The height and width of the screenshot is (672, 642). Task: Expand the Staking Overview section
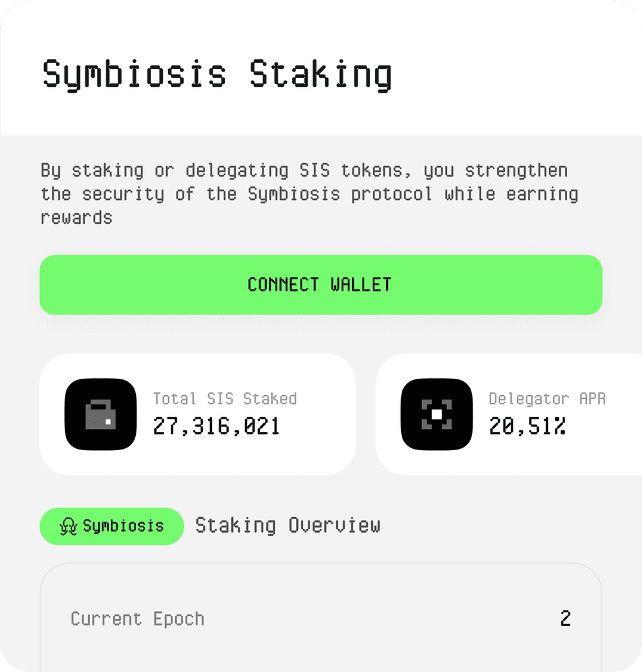[288, 526]
